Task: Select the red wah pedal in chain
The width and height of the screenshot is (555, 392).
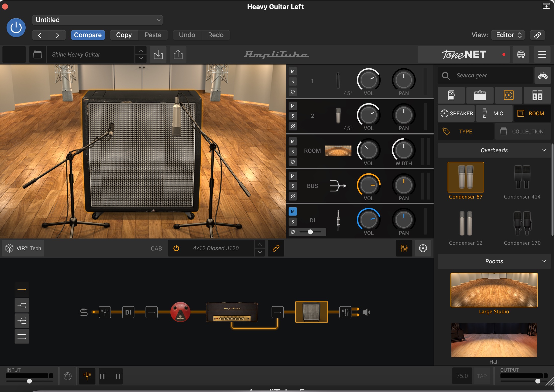Action: pos(180,312)
